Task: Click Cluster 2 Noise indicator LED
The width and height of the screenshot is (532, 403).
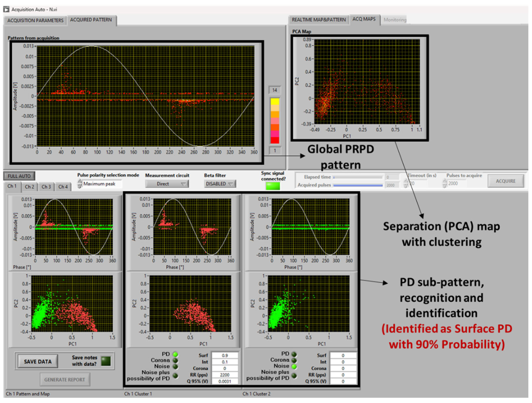Action: pos(294,366)
